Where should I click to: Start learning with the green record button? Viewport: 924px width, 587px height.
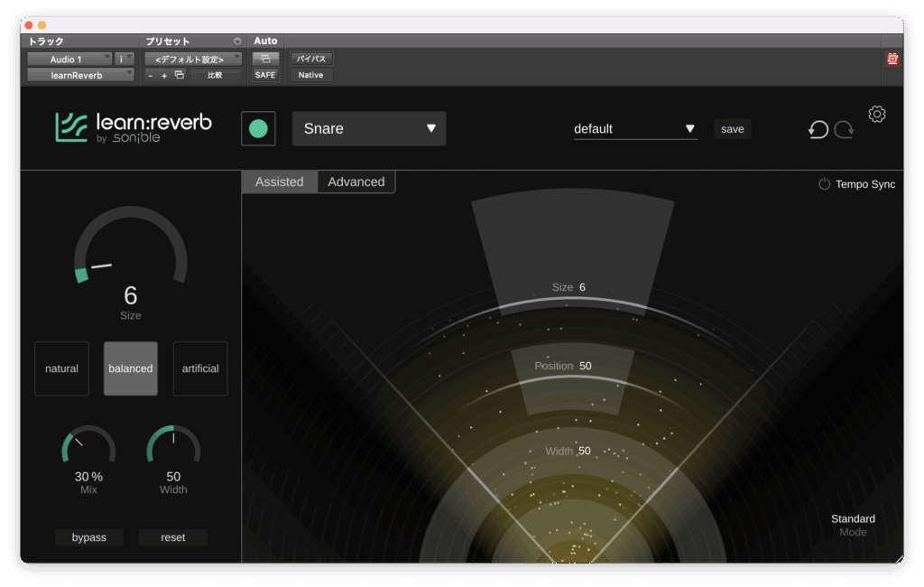point(258,128)
